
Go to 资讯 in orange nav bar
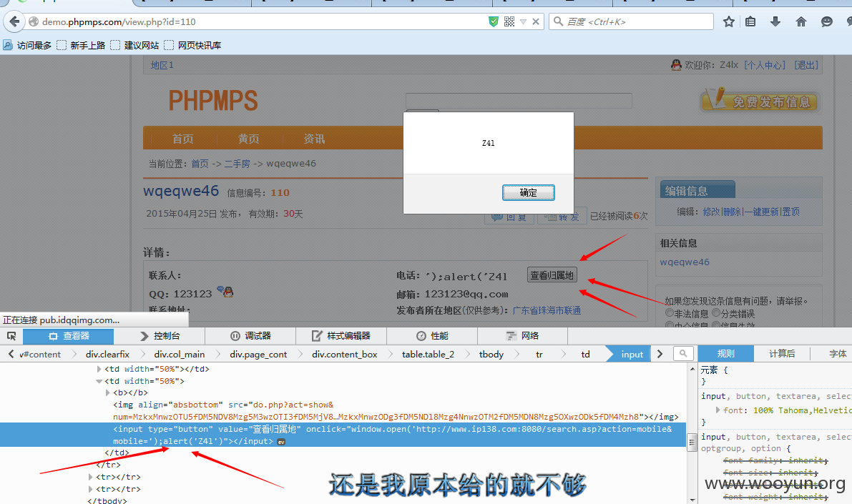314,139
